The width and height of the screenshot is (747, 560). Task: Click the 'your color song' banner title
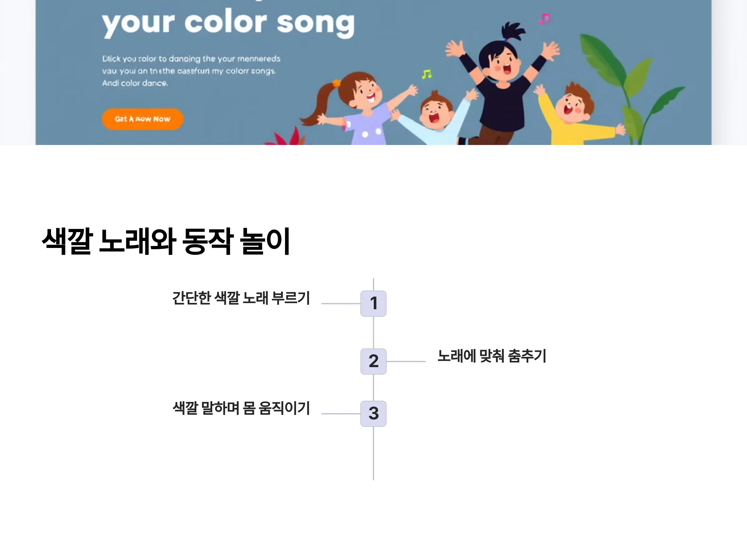pyautogui.click(x=228, y=24)
